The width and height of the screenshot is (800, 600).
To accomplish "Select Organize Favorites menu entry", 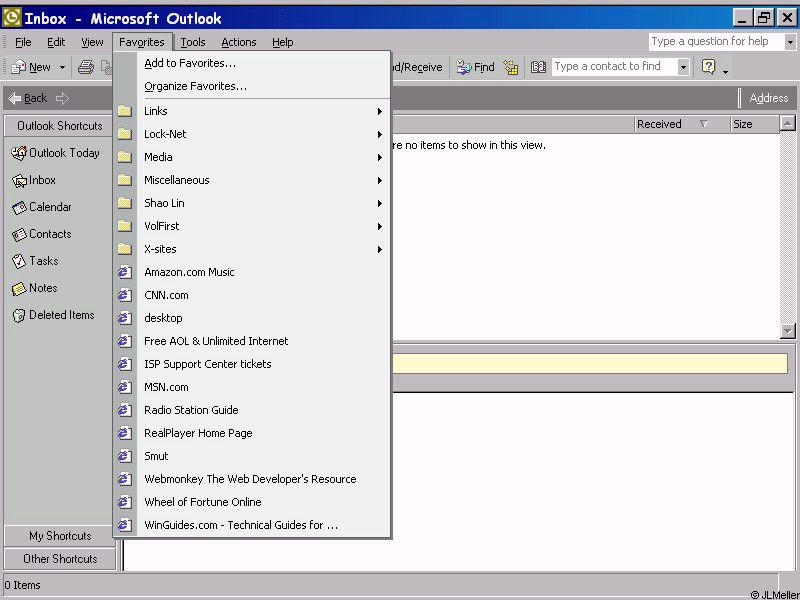I will [195, 86].
